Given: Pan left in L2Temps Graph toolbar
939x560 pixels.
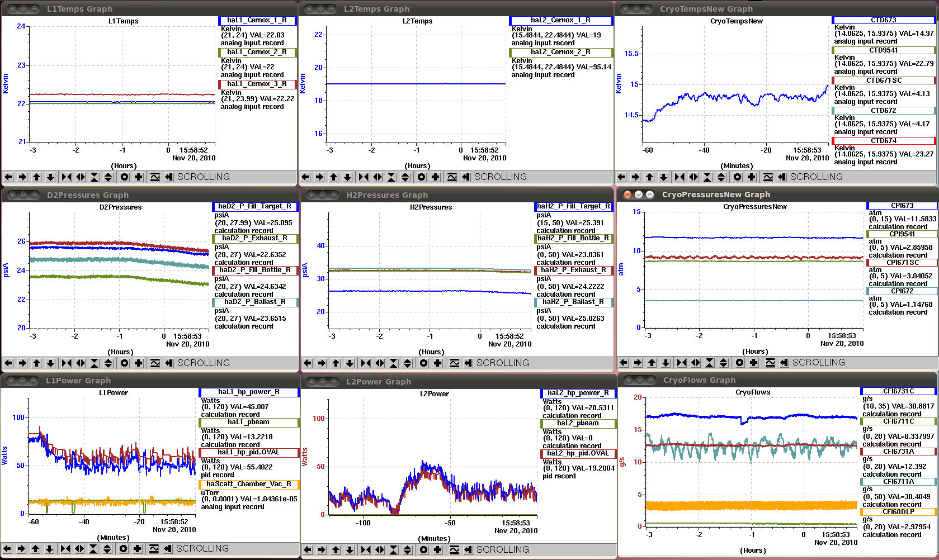Looking at the screenshot, I should (x=305, y=177).
